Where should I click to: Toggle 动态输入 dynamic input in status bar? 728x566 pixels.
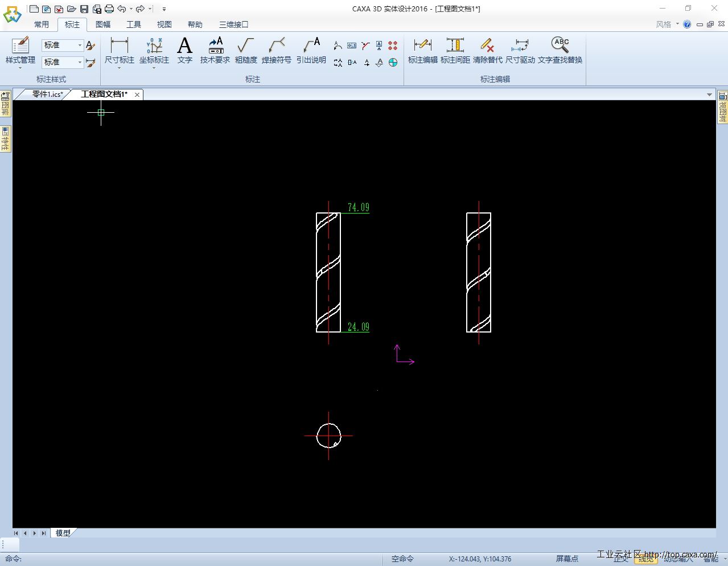pos(678,559)
